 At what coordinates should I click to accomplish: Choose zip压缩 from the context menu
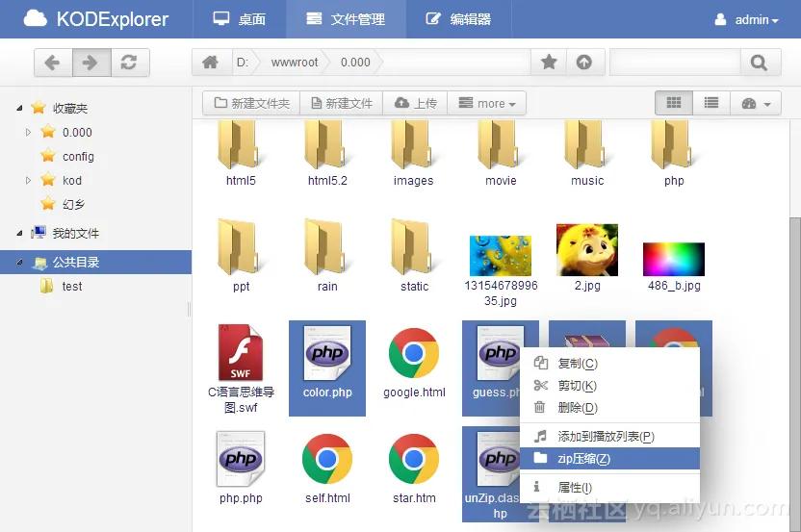583,459
